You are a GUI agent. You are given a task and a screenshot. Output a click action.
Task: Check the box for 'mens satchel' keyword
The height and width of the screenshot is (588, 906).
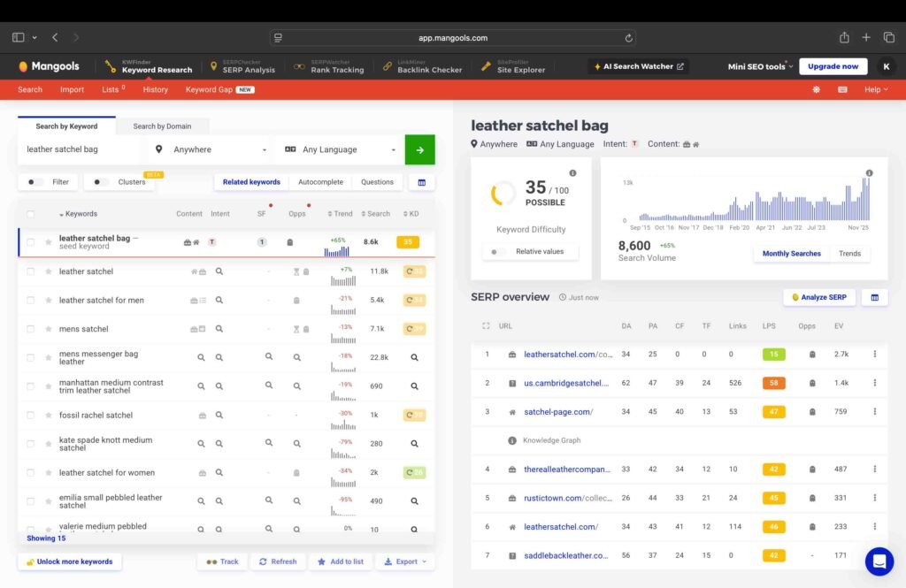point(31,329)
